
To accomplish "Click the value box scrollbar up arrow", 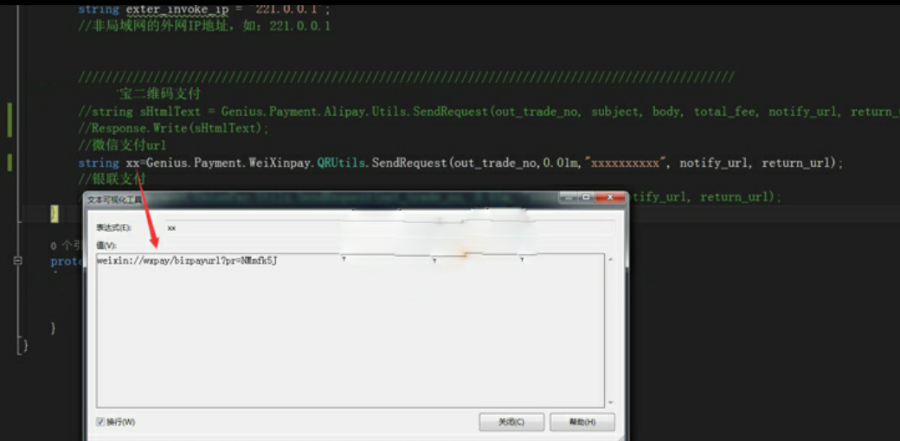I will pyautogui.click(x=610, y=260).
